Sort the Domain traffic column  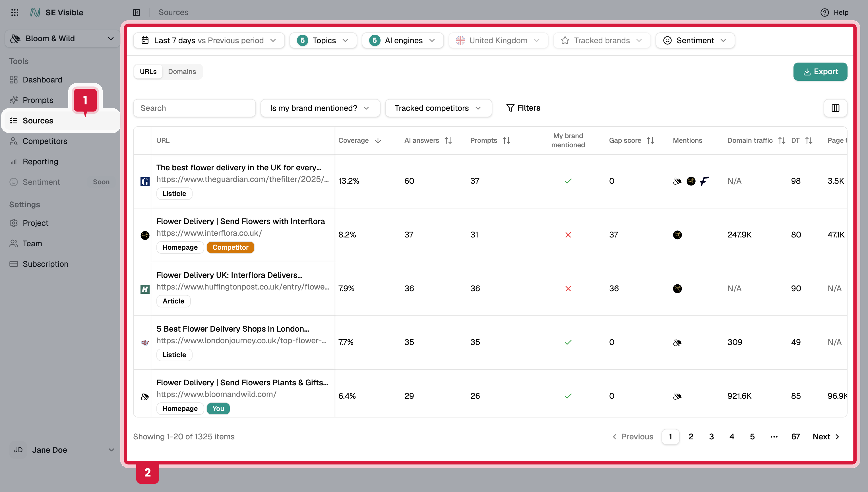click(x=782, y=140)
